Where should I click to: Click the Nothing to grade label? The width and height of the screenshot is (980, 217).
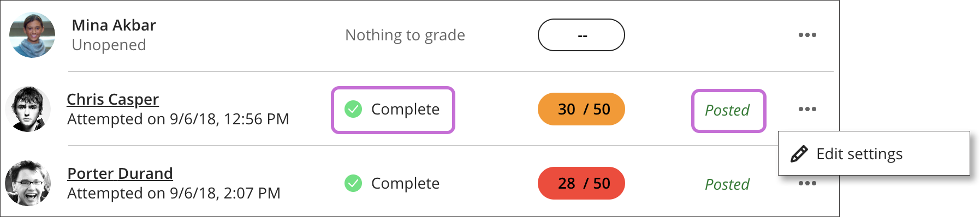(x=405, y=35)
